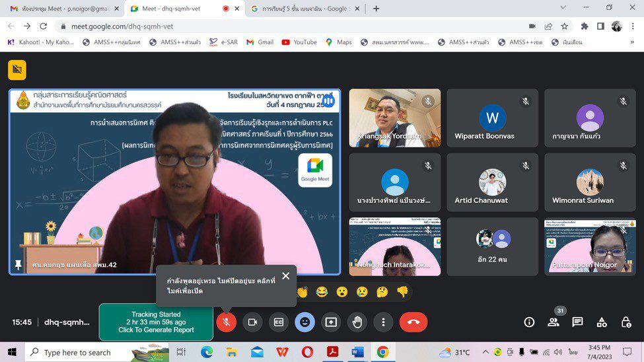Screen dimensions: 644x362
Task: Click the present screen icon
Action: coord(331,322)
